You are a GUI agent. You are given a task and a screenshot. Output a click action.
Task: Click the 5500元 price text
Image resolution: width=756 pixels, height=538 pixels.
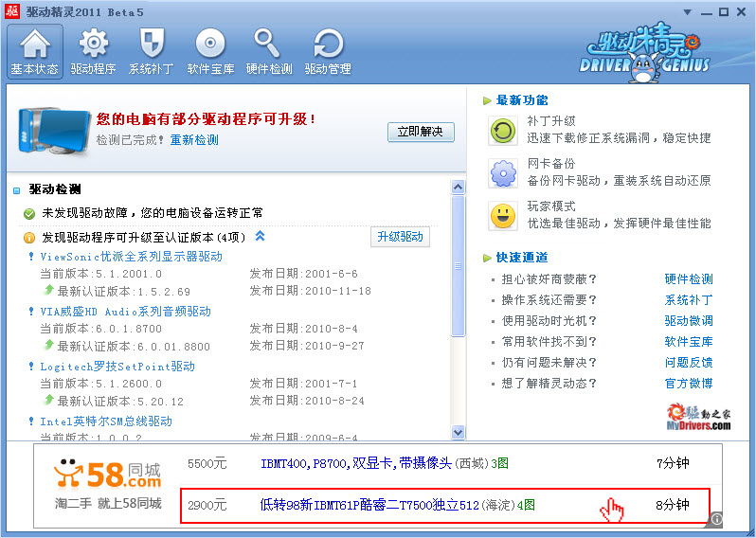207,464
